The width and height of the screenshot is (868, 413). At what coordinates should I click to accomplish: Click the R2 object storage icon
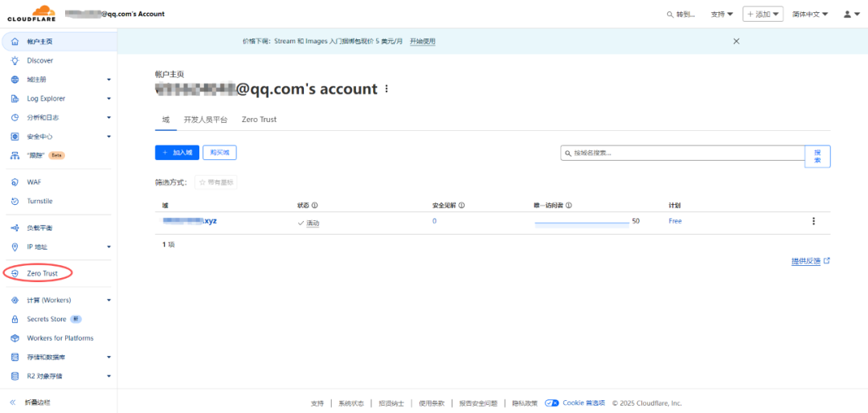tap(15, 377)
